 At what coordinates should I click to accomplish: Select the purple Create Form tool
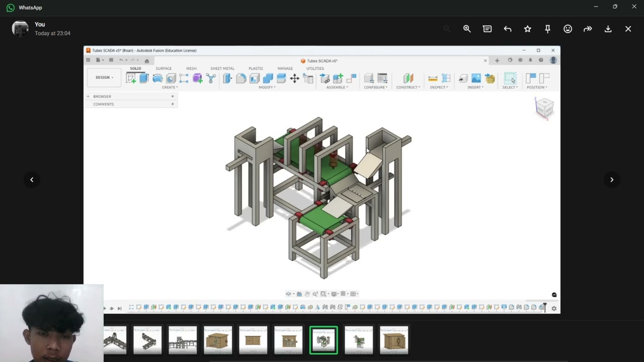point(197,78)
